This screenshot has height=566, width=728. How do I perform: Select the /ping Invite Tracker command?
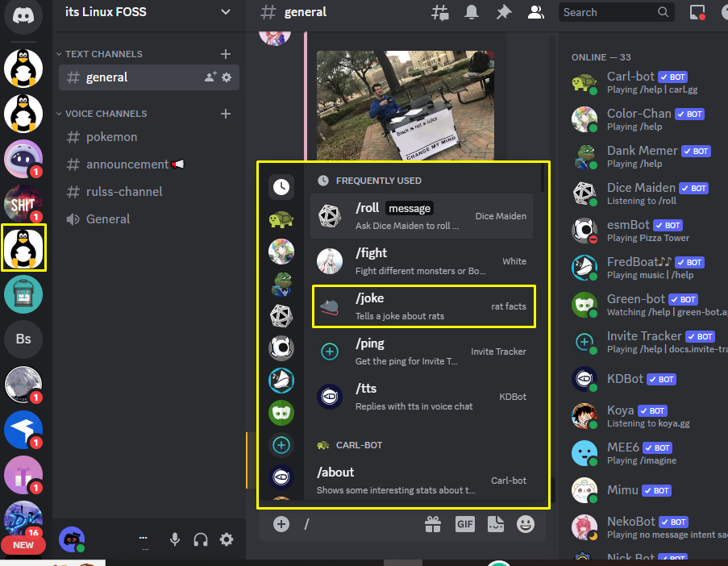[422, 352]
